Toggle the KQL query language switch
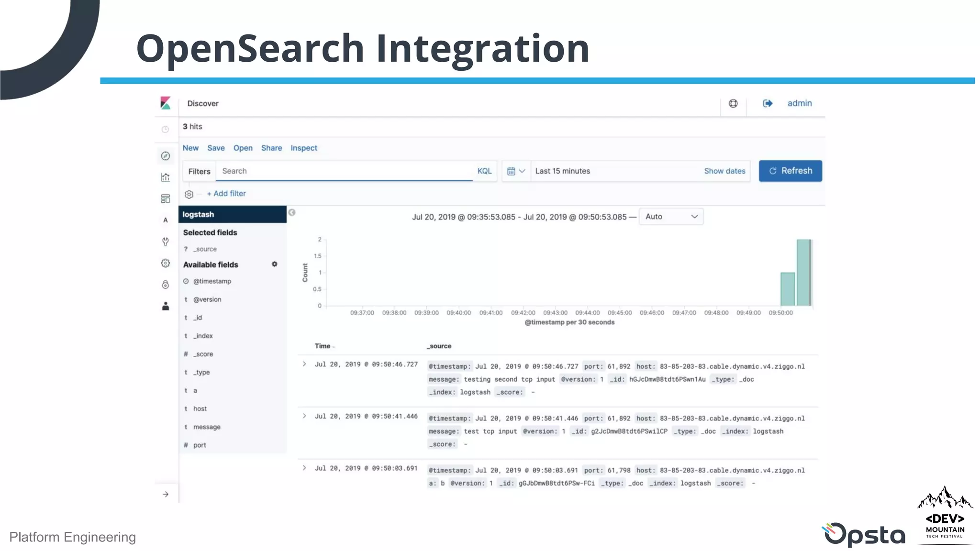Image resolution: width=980 pixels, height=551 pixels. pyautogui.click(x=484, y=171)
